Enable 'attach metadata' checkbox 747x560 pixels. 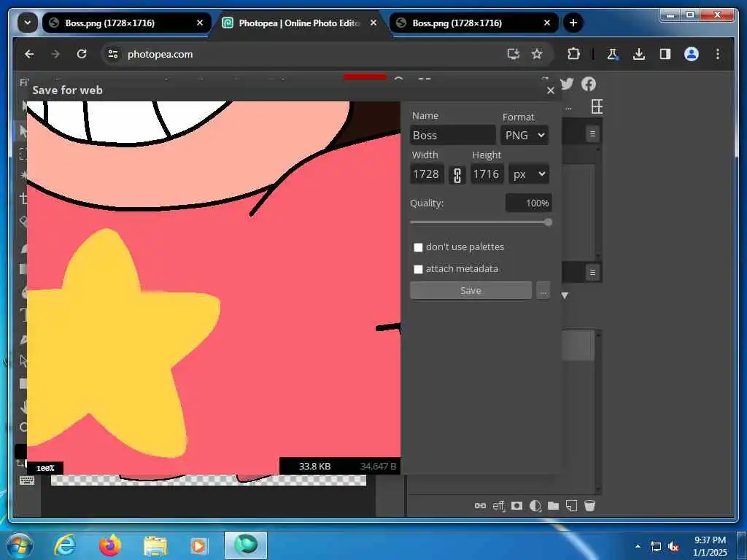pos(418,269)
